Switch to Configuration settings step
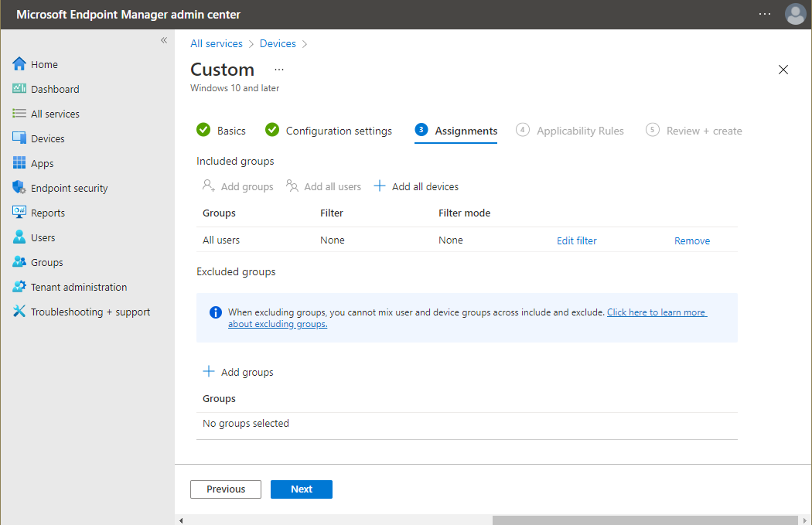 329,131
